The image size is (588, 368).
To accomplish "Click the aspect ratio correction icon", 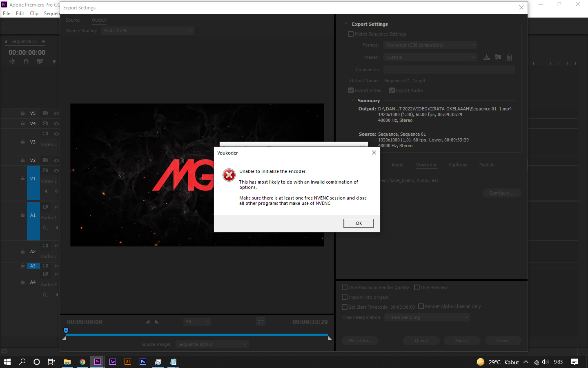I will point(261,322).
